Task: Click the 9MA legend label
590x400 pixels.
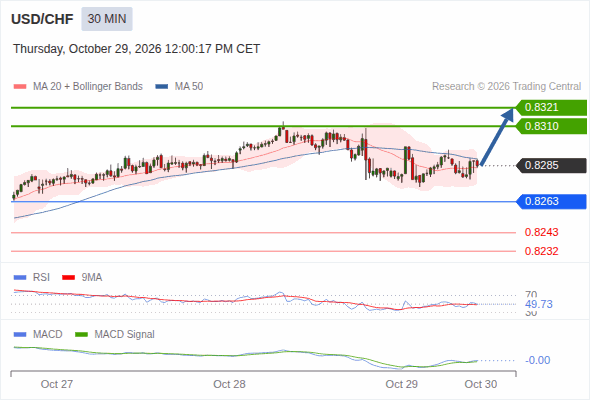Action: tap(92, 278)
